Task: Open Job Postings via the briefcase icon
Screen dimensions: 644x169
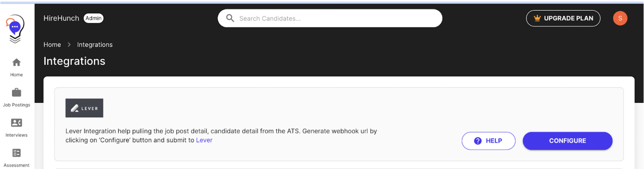Action: [16, 93]
